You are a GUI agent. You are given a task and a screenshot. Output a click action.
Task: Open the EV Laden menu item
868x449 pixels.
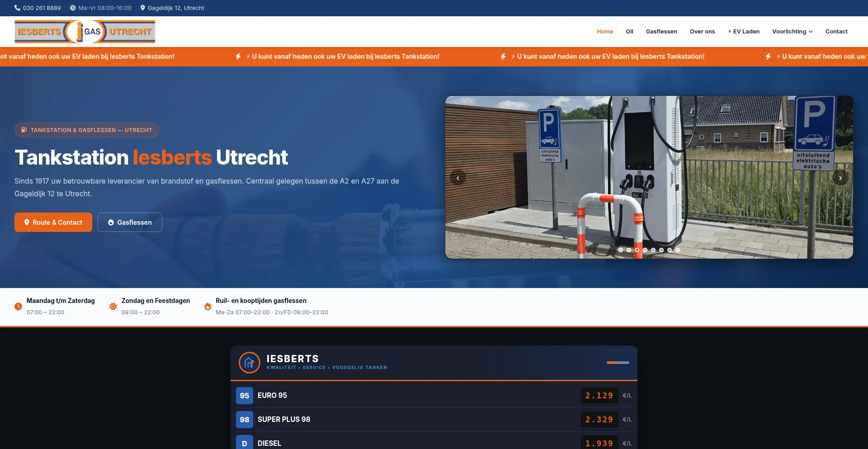coord(744,32)
